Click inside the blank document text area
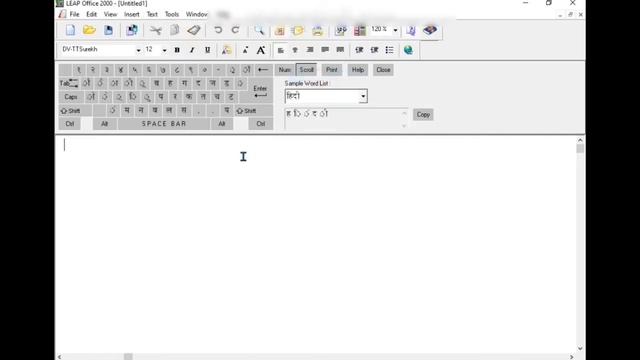Viewport: 640px width, 360px height. (x=316, y=245)
